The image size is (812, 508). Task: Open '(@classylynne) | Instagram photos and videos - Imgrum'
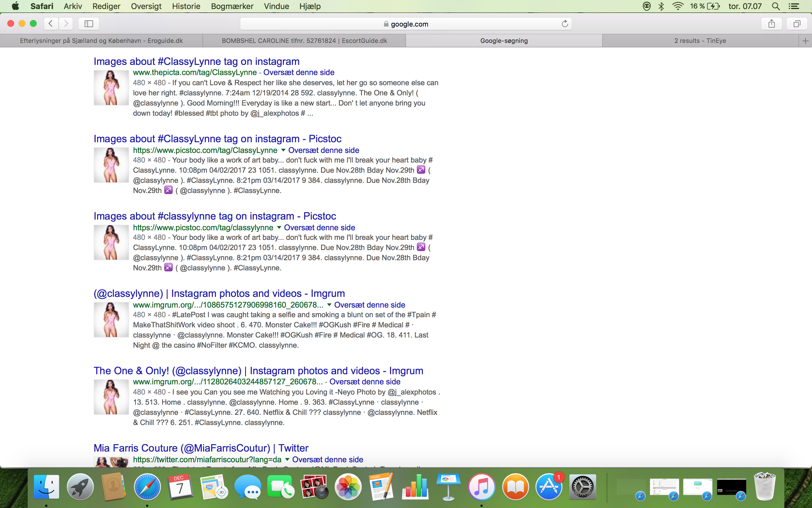[x=219, y=293]
